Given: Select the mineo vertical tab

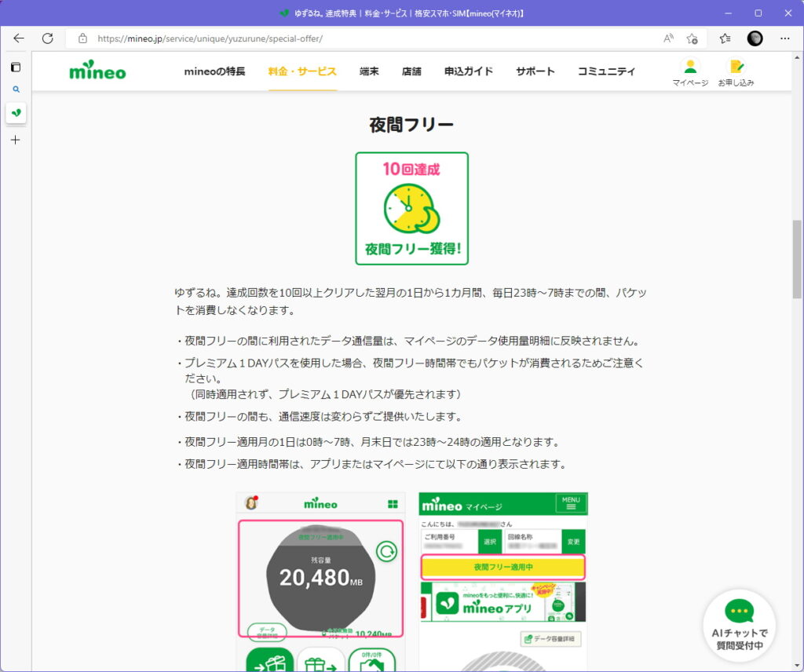Looking at the screenshot, I should tap(16, 113).
